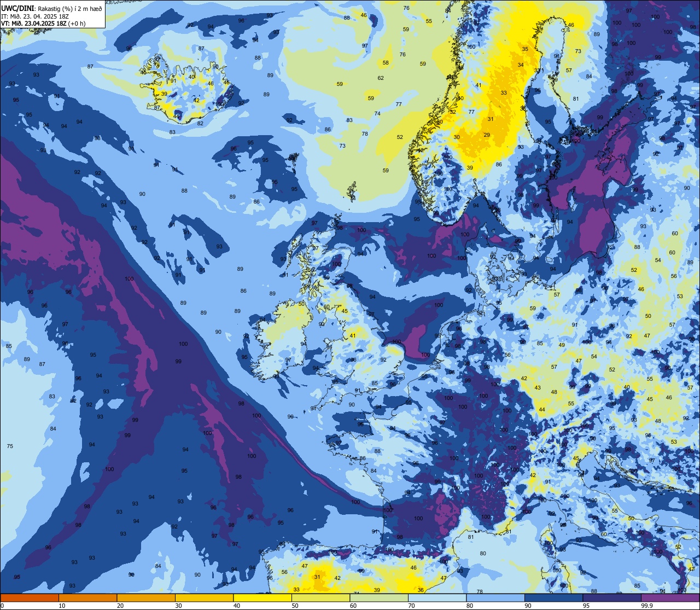Click the title text 'UWC/DINI: Rakastig (%) í 2 m hæð'
700x610 pixels.
[x=51, y=8]
